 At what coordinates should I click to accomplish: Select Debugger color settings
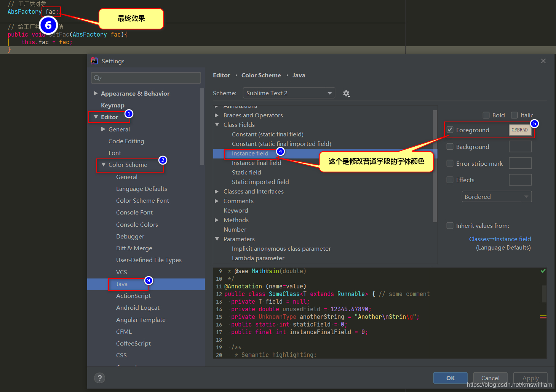130,236
